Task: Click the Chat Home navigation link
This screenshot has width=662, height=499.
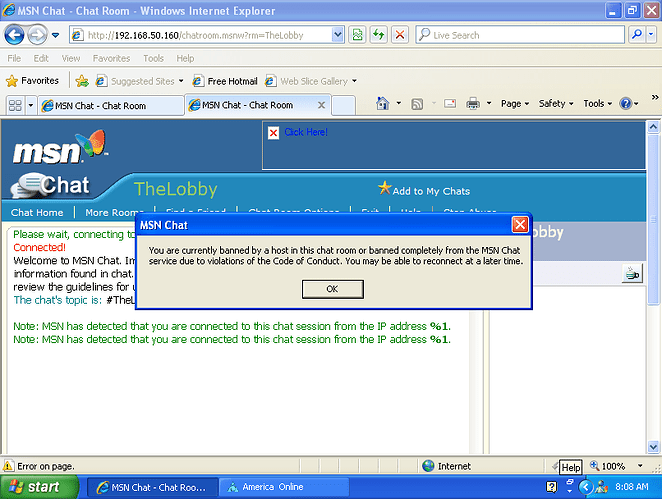Action: 37,213
